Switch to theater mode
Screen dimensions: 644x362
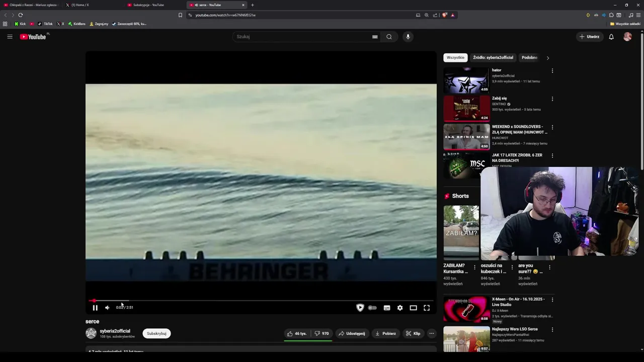coord(413,308)
